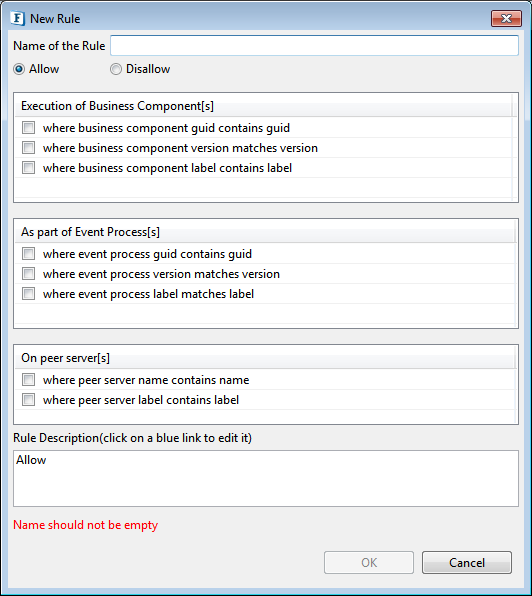Viewport: 532px width, 596px height.
Task: Enable peer server name contains name
Action: pyautogui.click(x=28, y=380)
